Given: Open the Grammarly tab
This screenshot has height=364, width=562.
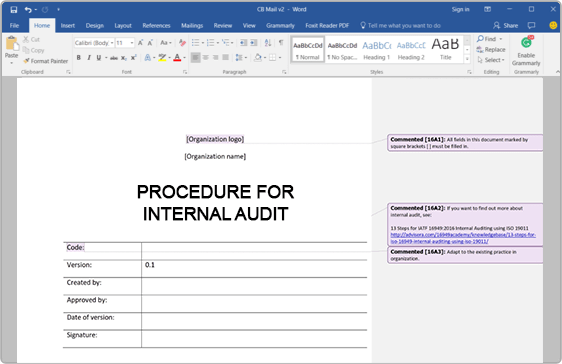Looking at the screenshot, I should click(280, 25).
